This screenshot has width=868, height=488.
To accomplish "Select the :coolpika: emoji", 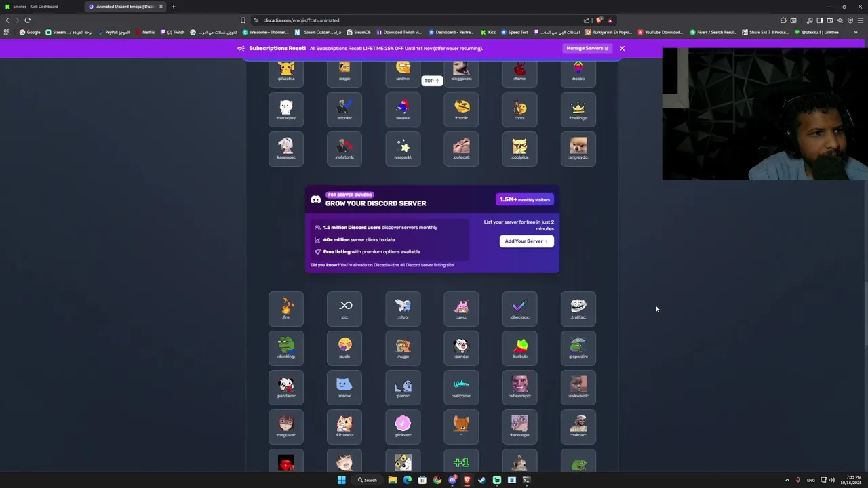I will (x=519, y=150).
